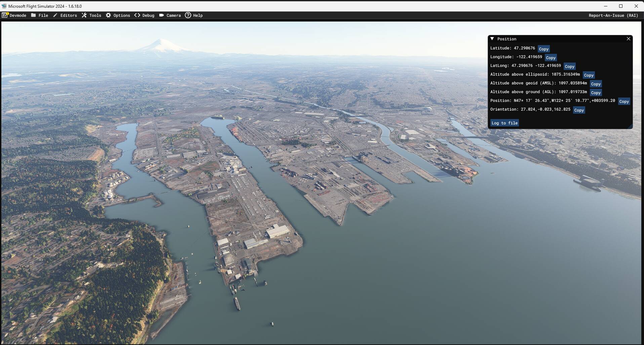The height and width of the screenshot is (345, 644).
Task: Click the Editors pencil icon
Action: [x=55, y=15]
